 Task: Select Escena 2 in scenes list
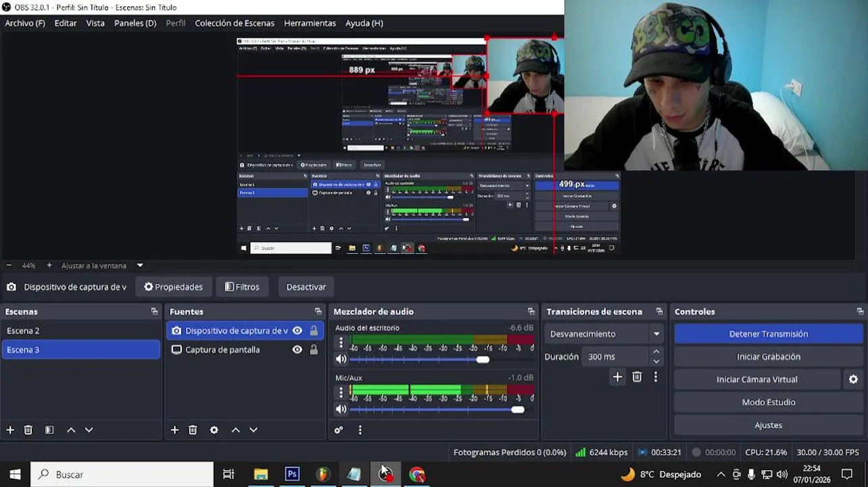[81, 331]
